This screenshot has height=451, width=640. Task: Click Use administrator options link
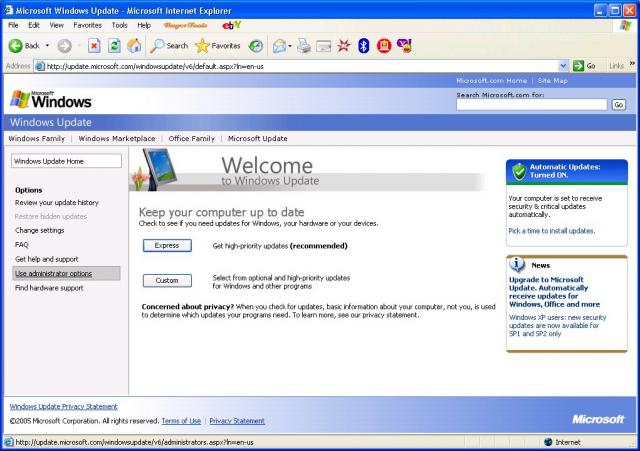tap(53, 273)
